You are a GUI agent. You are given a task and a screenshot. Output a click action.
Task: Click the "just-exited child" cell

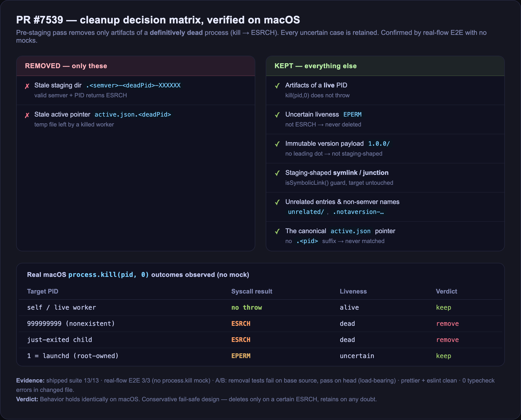[x=60, y=340]
